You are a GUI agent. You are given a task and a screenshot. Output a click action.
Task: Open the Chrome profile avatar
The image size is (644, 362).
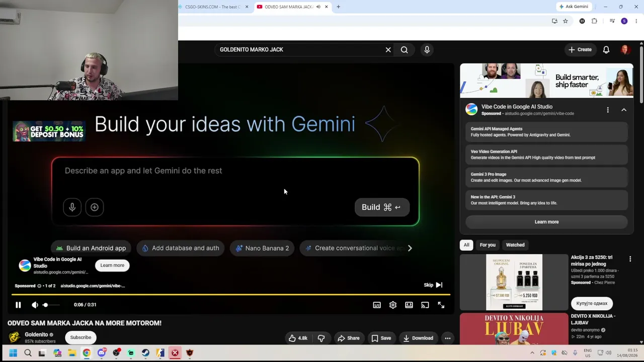(624, 21)
